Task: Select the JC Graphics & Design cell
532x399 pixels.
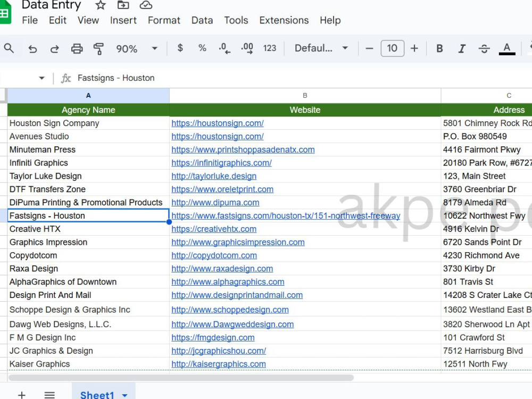Action: tap(88, 351)
